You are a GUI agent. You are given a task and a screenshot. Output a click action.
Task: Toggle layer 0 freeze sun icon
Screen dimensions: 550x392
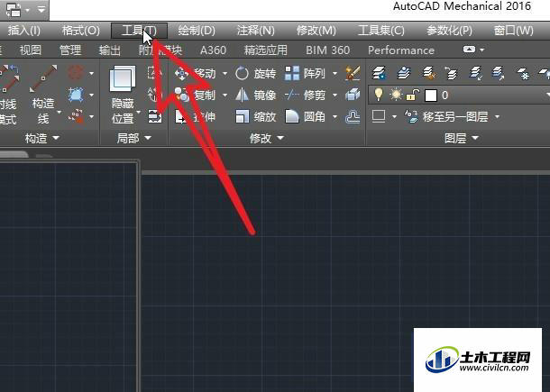tap(396, 95)
